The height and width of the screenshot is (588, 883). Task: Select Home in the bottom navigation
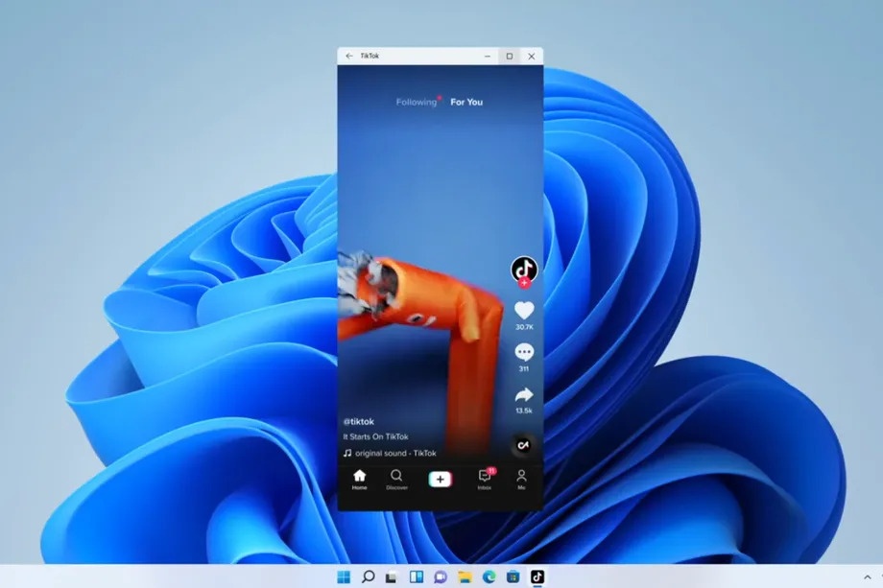coord(359,477)
